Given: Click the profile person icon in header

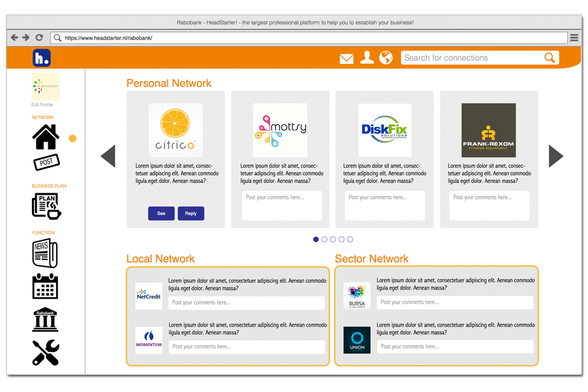Looking at the screenshot, I should (367, 58).
